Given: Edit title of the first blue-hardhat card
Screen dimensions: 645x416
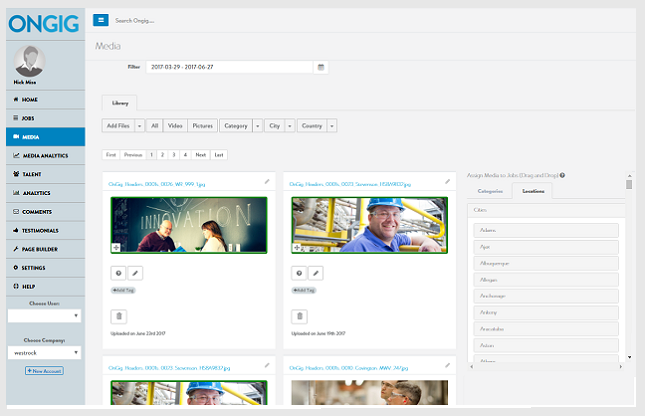Looking at the screenshot, I should [x=448, y=181].
